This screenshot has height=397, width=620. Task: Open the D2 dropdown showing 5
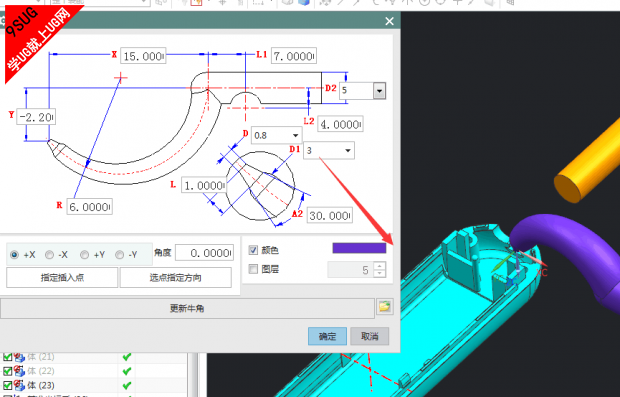(x=379, y=91)
